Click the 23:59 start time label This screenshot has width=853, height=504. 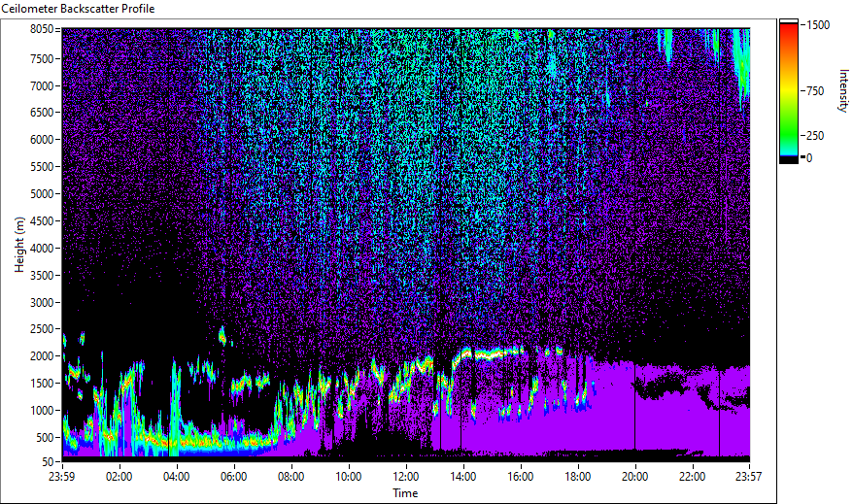click(61, 477)
